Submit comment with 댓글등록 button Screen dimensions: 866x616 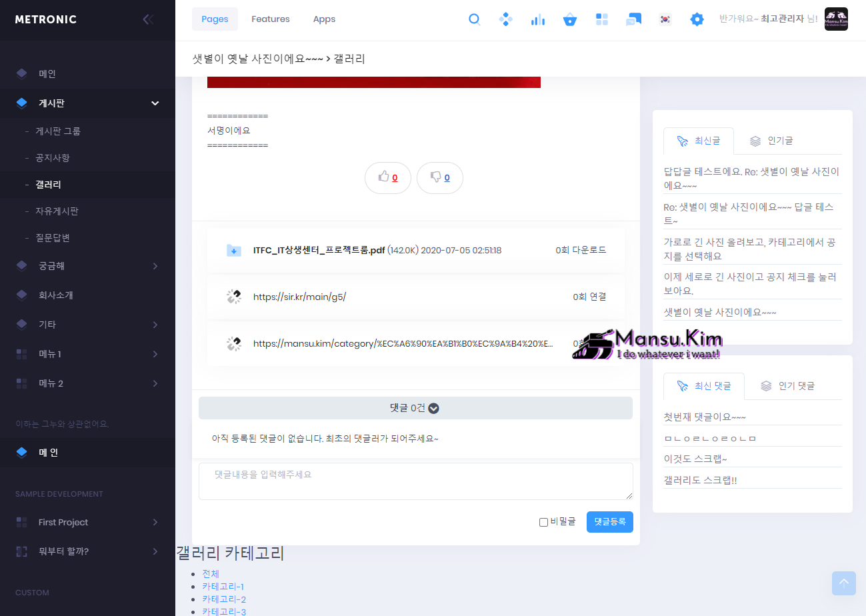click(610, 522)
